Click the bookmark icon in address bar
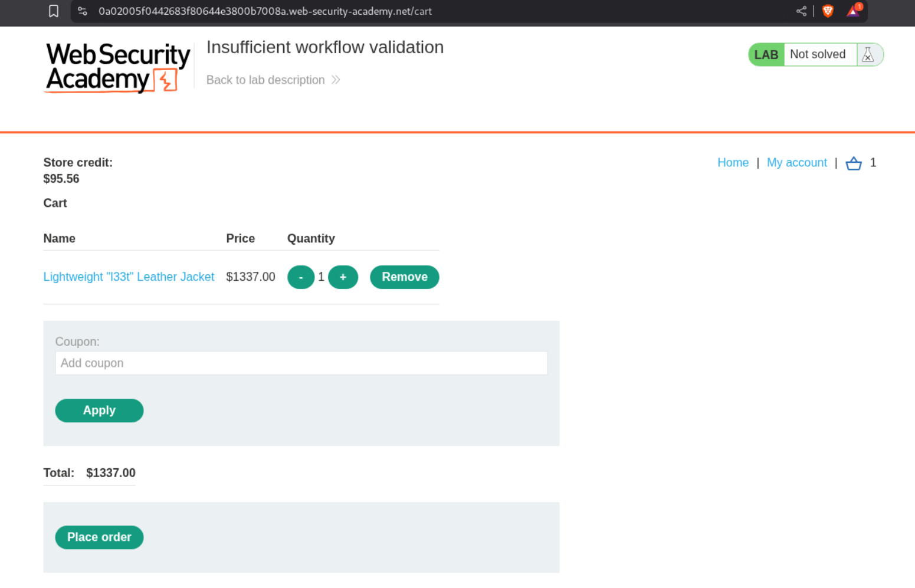This screenshot has width=915, height=588. [54, 11]
